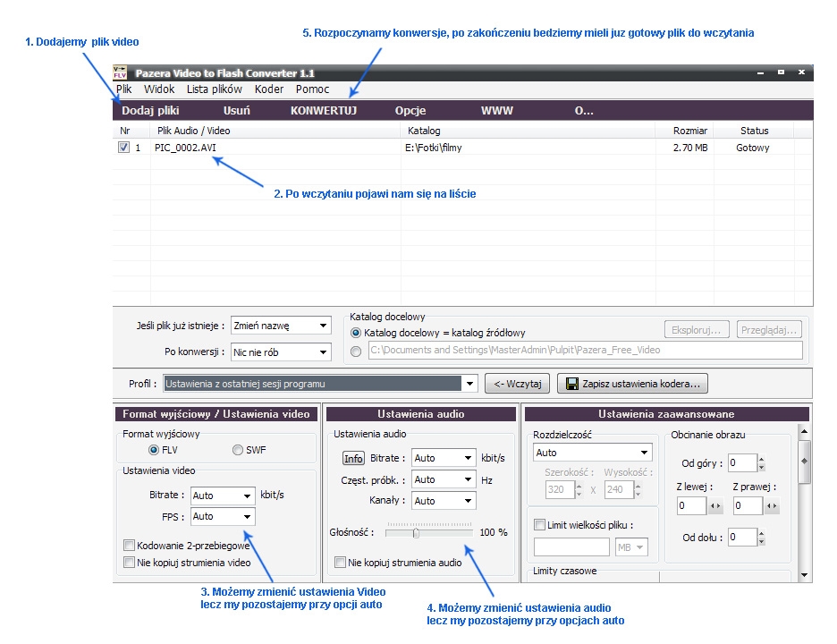Close the Pazera converter window
837x644 pixels.
tap(801, 72)
